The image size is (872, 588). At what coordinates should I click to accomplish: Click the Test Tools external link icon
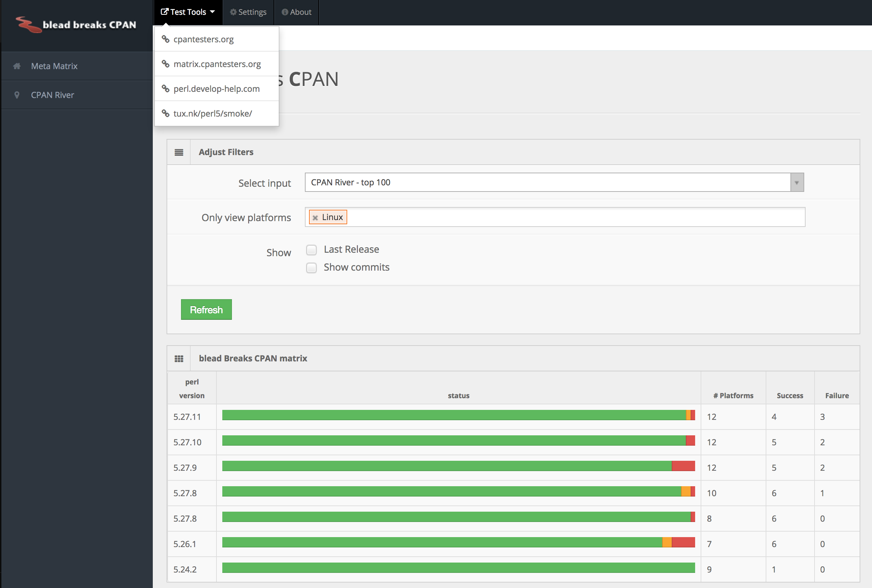(x=164, y=12)
